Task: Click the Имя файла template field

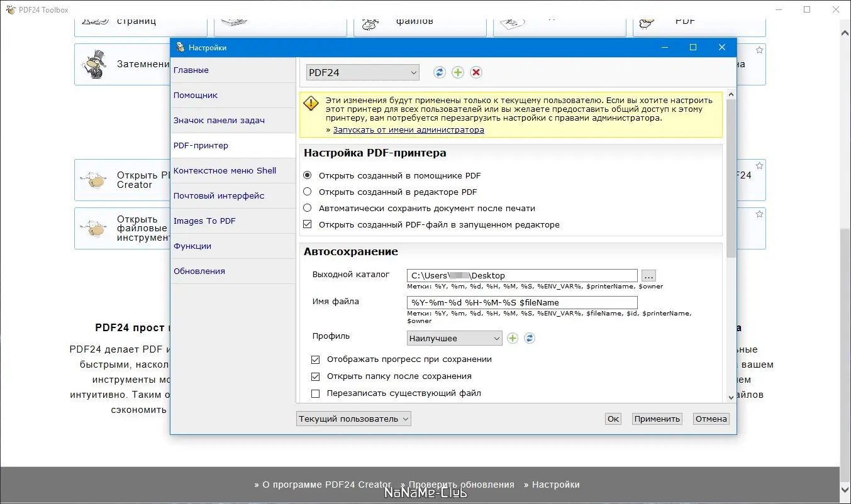Action: click(x=522, y=302)
